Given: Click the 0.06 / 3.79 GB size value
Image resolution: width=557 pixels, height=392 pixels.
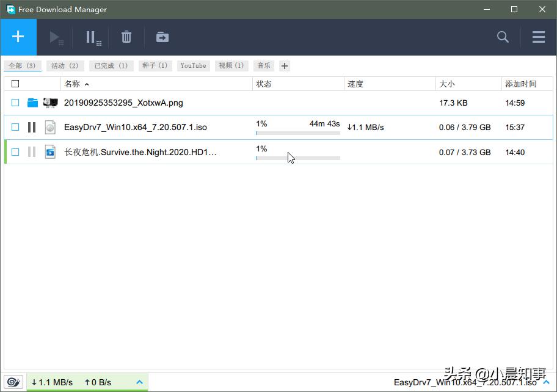Looking at the screenshot, I should pos(465,127).
